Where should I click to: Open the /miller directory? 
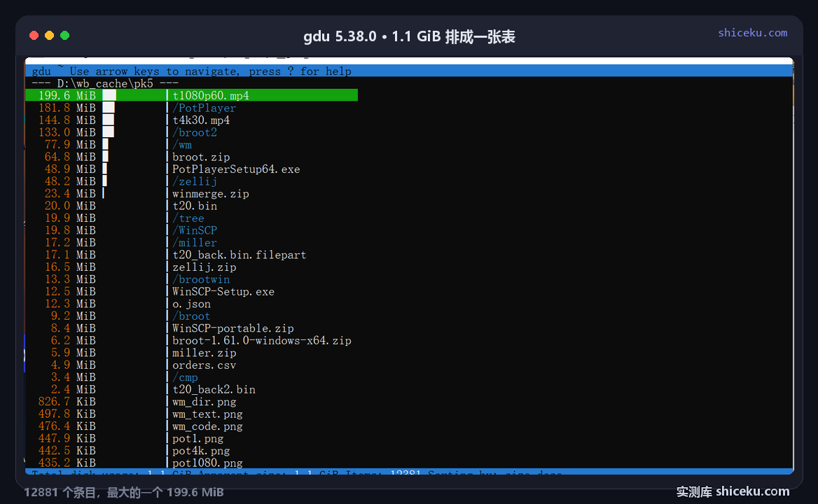point(195,242)
